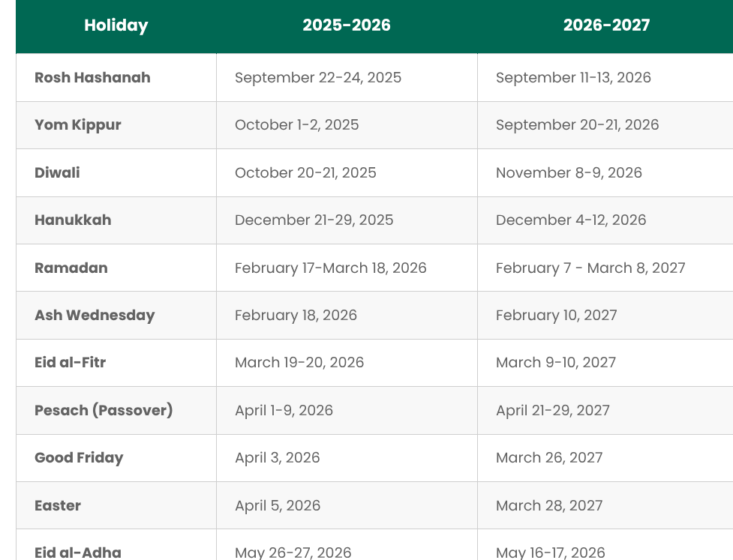Click the Ash Wednesday holiday name

pyautogui.click(x=95, y=316)
